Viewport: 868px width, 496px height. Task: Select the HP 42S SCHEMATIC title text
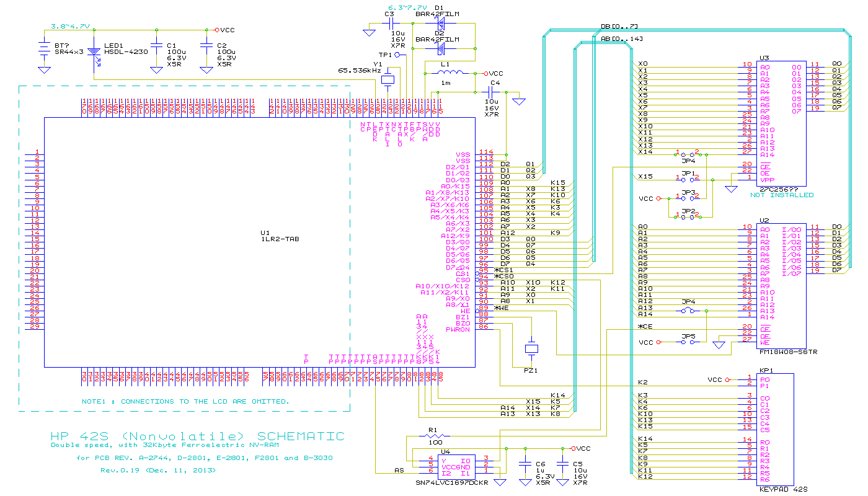197,436
